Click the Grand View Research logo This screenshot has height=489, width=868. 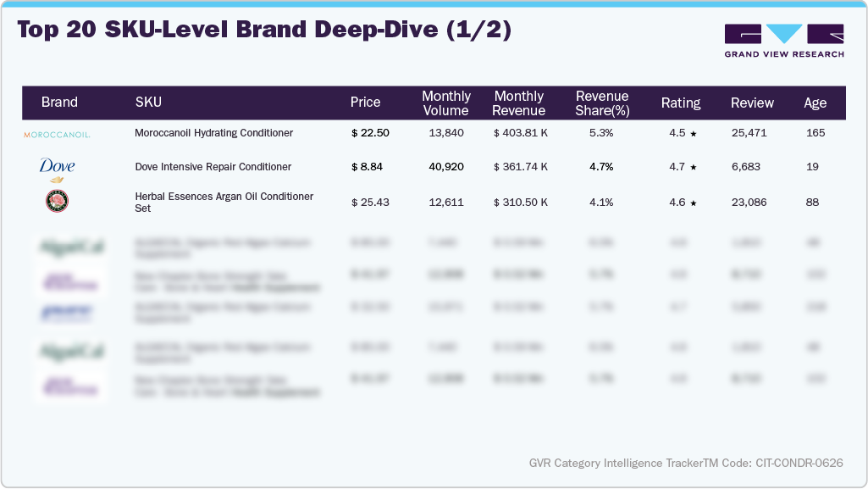coord(784,41)
